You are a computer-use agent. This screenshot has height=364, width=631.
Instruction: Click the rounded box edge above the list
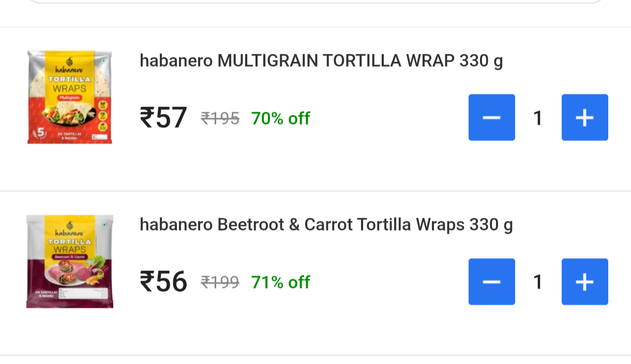tap(315, 2)
